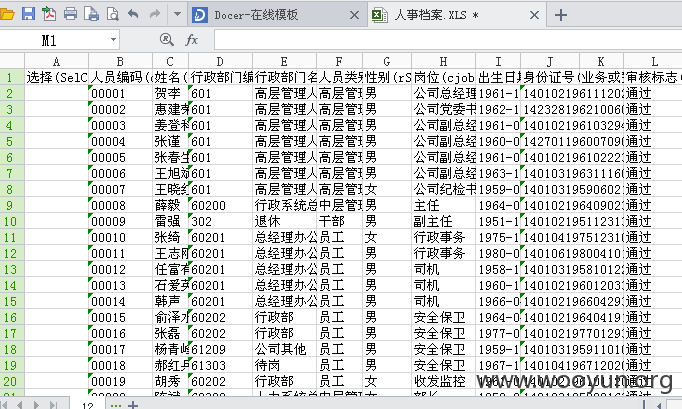Viewport: 682px width, 409px height.
Task: Click birth date cell 1951-1 in row 10
Action: click(498, 221)
